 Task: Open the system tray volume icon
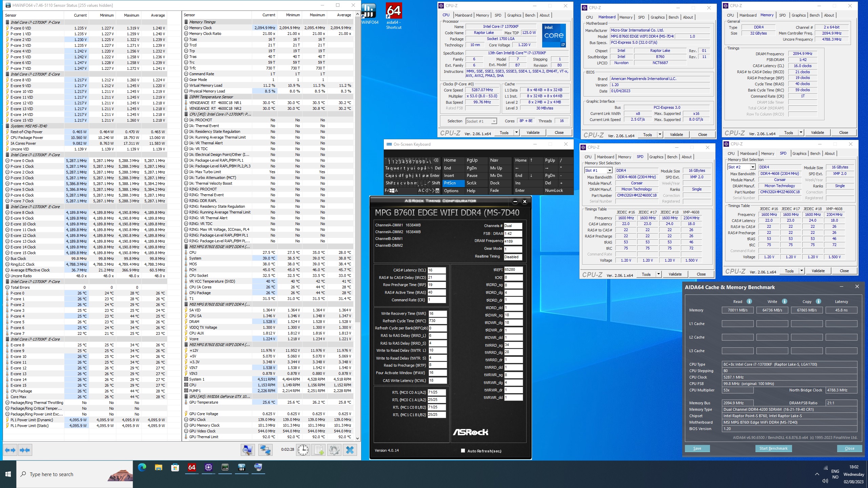point(825,481)
